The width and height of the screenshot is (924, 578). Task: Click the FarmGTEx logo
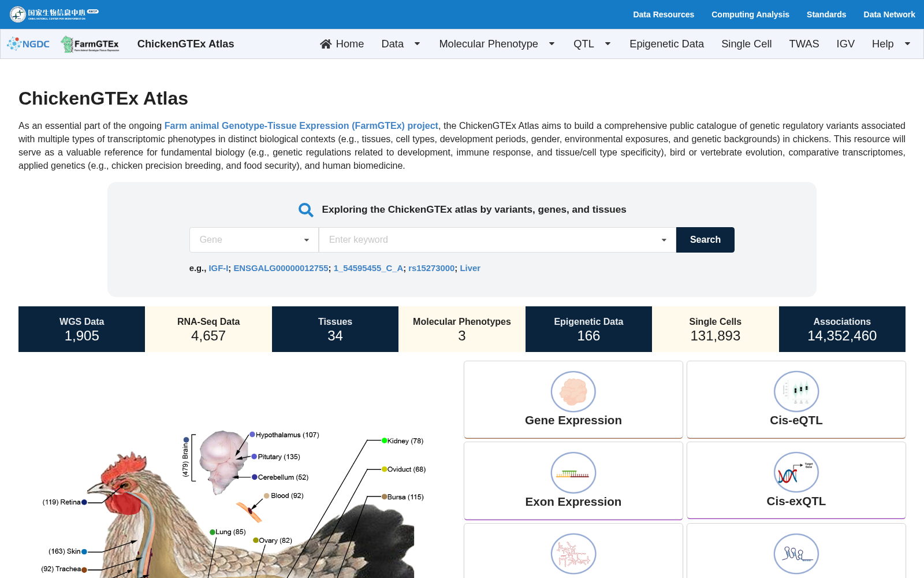pyautogui.click(x=90, y=44)
